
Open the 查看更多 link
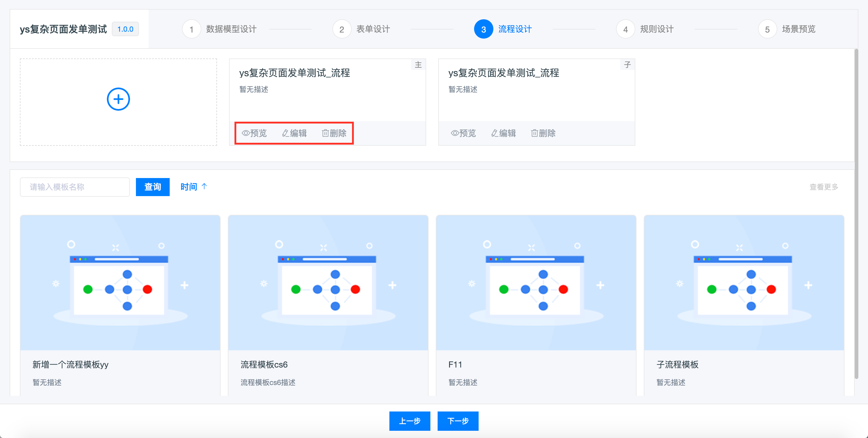(823, 187)
